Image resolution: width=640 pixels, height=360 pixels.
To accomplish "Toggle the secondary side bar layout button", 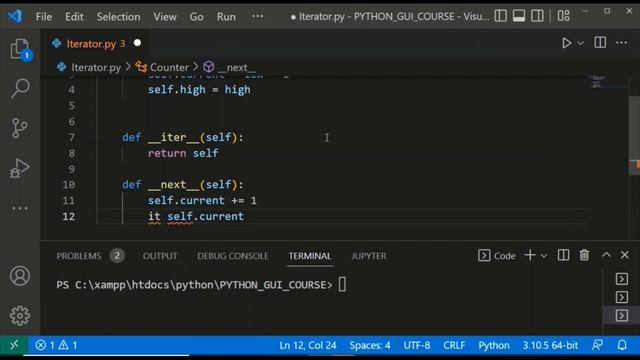I will pos(537,16).
